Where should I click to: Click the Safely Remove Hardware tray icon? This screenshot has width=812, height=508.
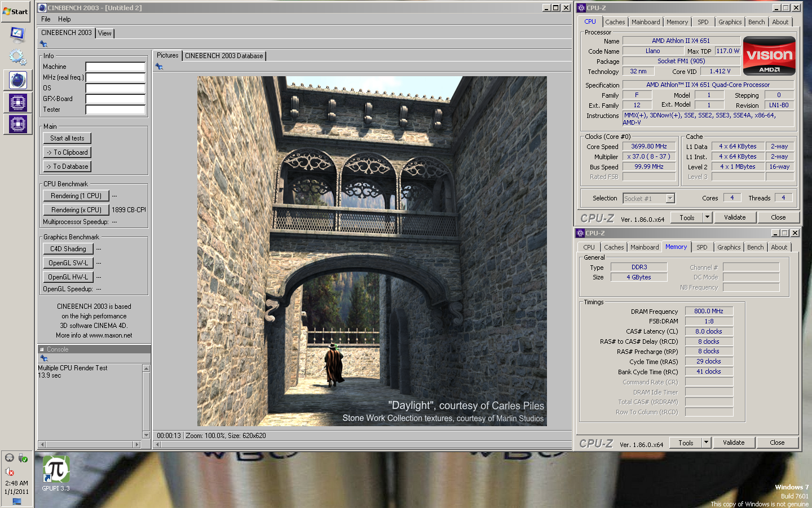[x=23, y=458]
